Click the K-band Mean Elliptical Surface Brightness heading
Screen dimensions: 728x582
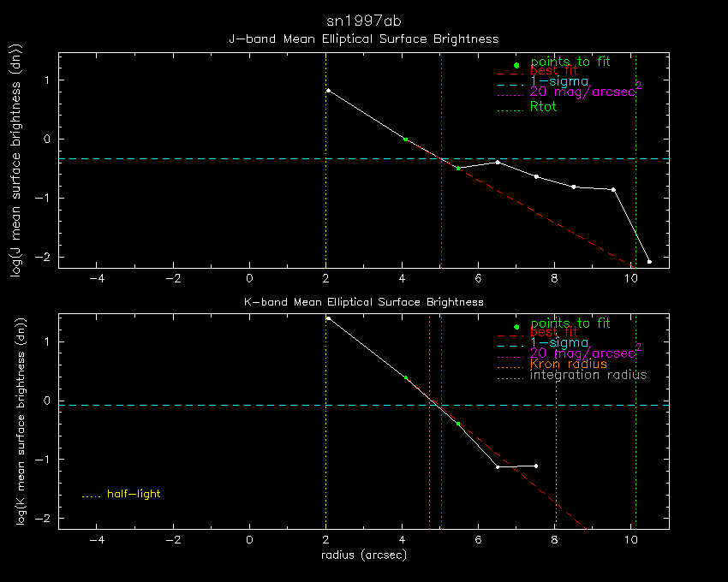[363, 301]
